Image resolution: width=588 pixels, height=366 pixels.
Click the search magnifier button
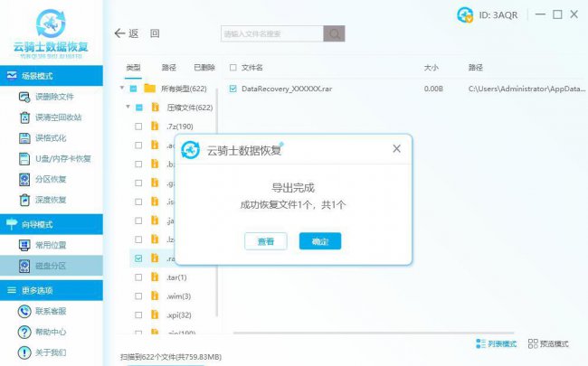pyautogui.click(x=334, y=33)
